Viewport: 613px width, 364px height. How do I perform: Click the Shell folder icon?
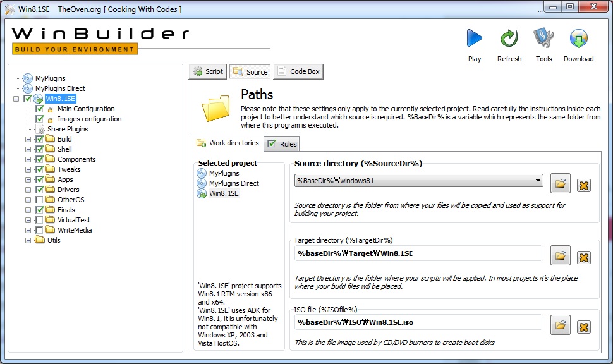(50, 149)
